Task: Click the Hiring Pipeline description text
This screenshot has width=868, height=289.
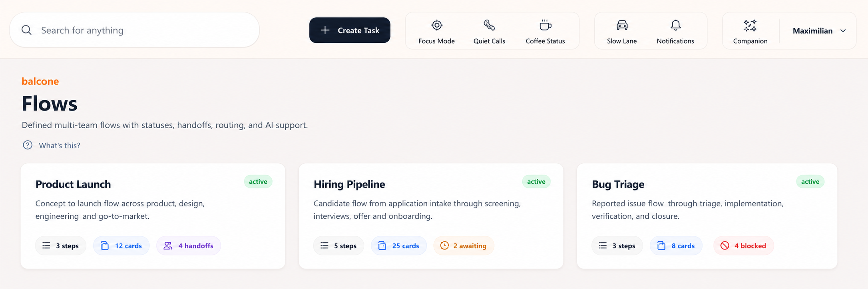Action: [417, 210]
